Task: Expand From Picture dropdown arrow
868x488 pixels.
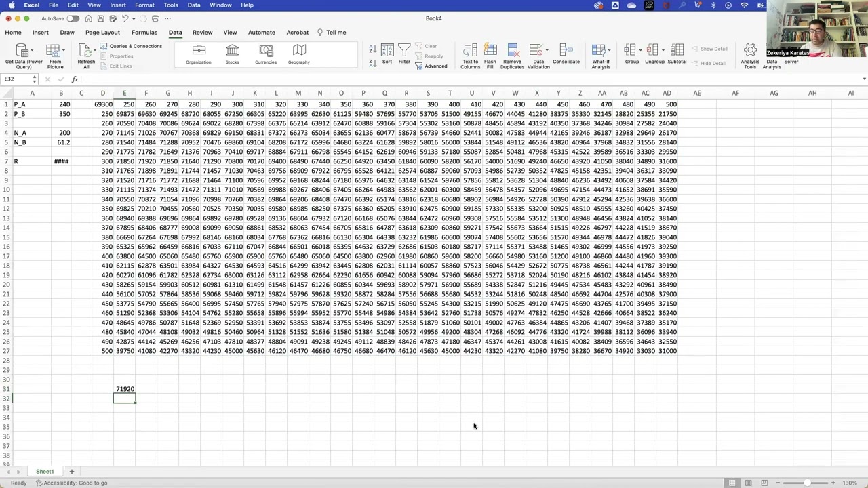Action: [63, 51]
